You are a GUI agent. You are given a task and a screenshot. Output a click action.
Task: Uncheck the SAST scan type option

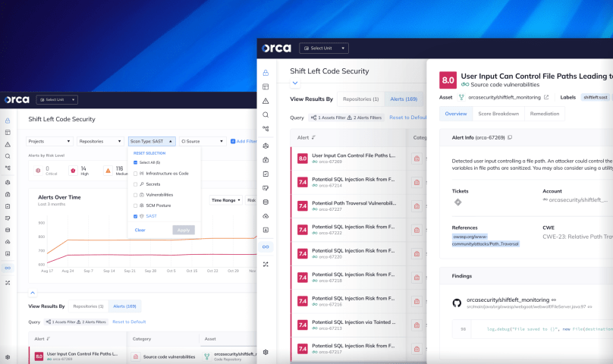click(136, 216)
